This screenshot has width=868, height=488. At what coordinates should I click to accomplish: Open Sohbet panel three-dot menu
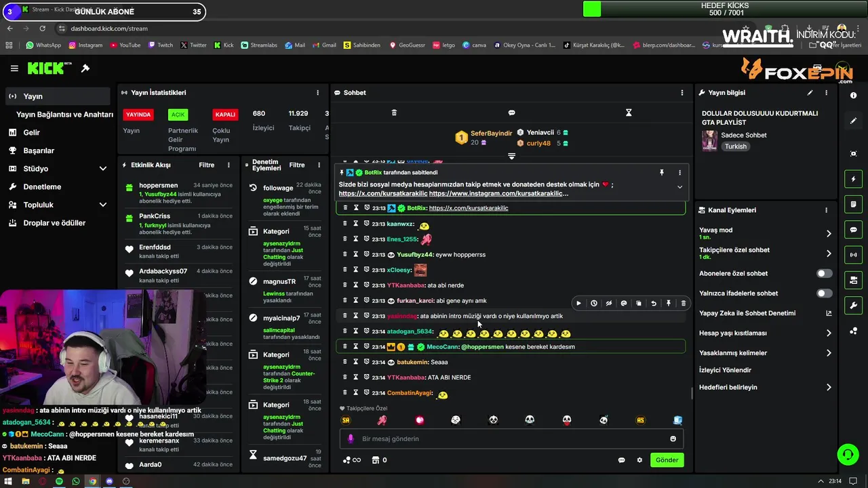(682, 93)
